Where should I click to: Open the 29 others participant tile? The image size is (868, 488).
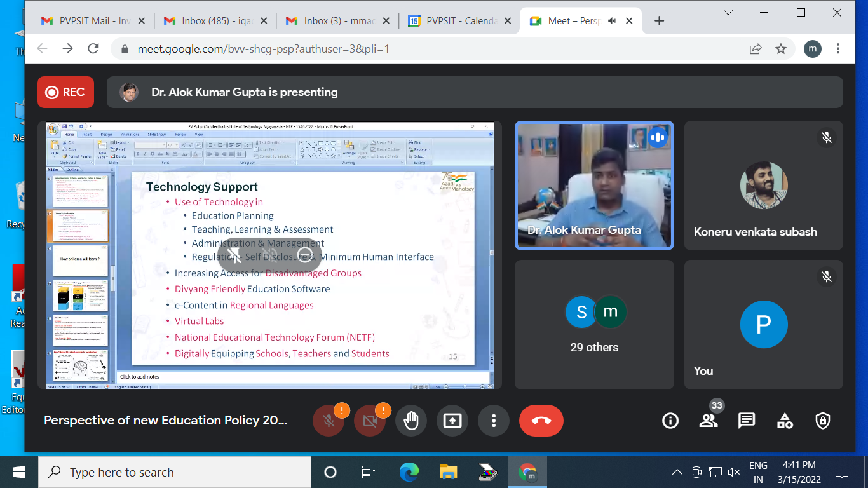tap(594, 324)
